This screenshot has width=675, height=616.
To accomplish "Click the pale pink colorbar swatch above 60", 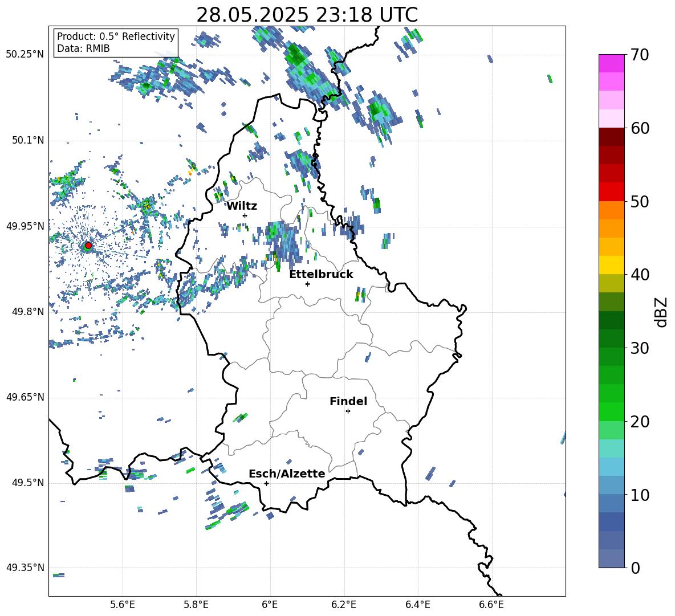I will point(612,119).
